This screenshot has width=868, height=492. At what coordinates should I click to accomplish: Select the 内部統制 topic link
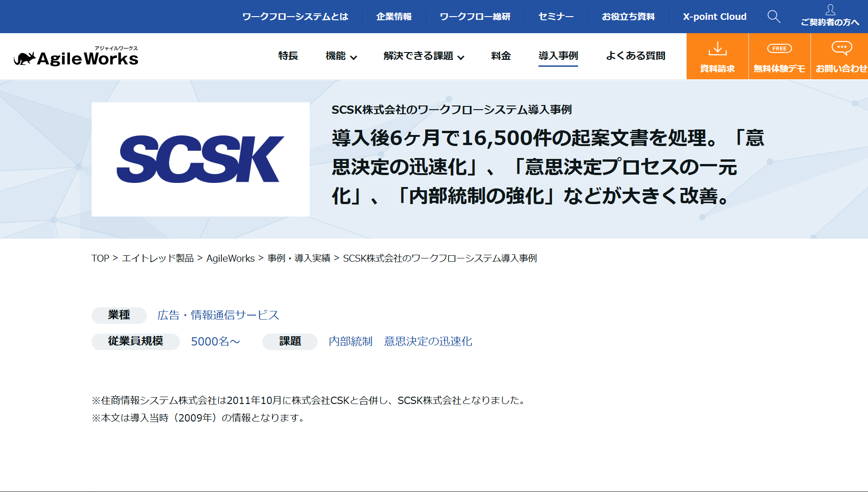(350, 341)
